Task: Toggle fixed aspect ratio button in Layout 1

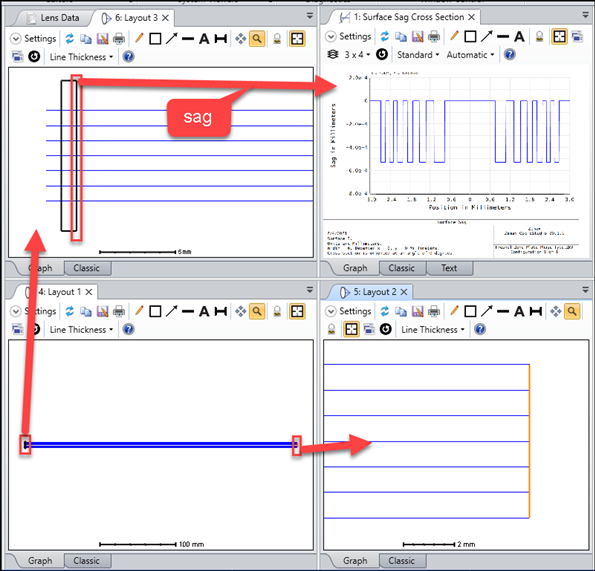Action: click(297, 311)
